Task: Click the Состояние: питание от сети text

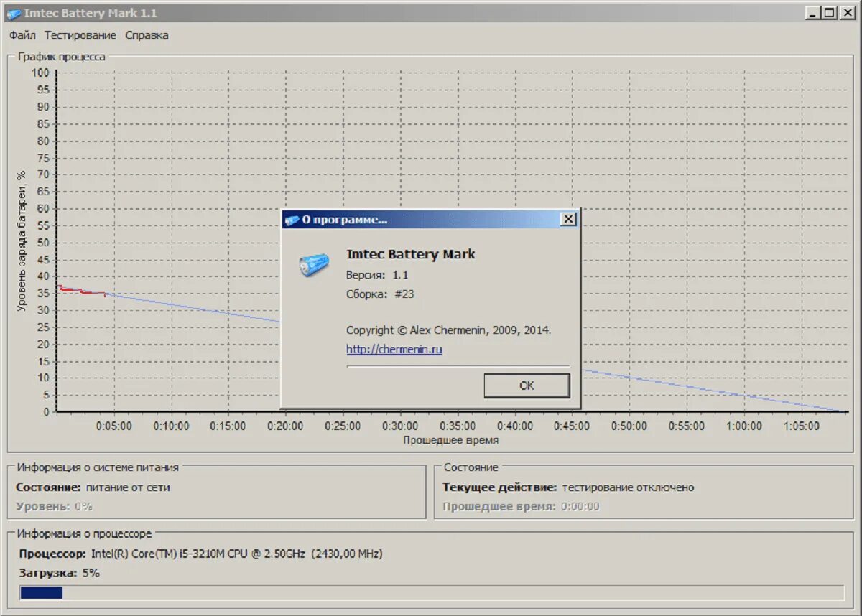Action: pos(93,487)
